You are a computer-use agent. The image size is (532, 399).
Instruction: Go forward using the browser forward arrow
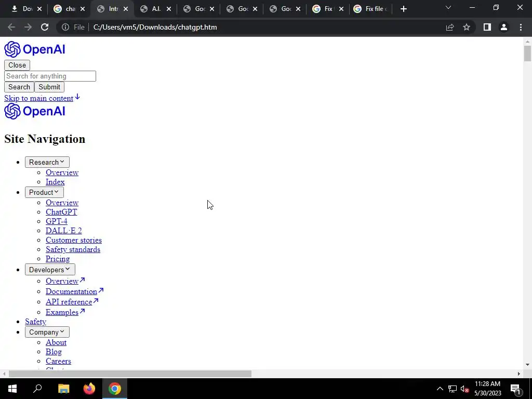pos(28,27)
